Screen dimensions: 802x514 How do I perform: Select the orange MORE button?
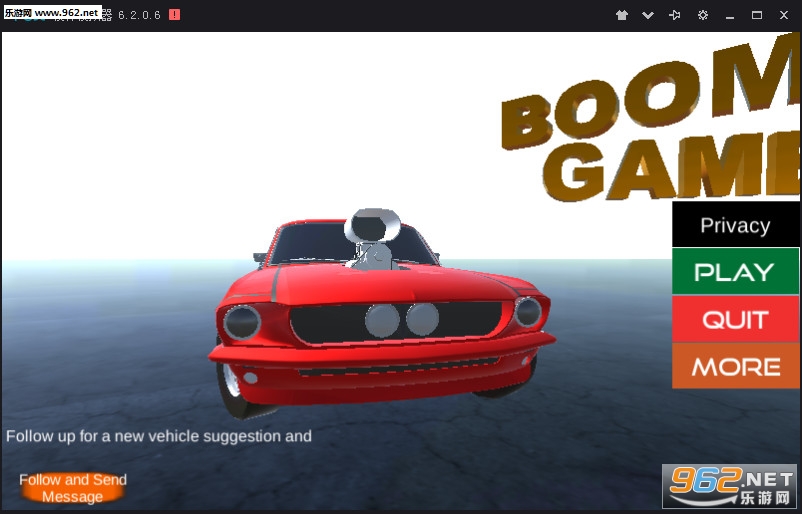tap(735, 366)
